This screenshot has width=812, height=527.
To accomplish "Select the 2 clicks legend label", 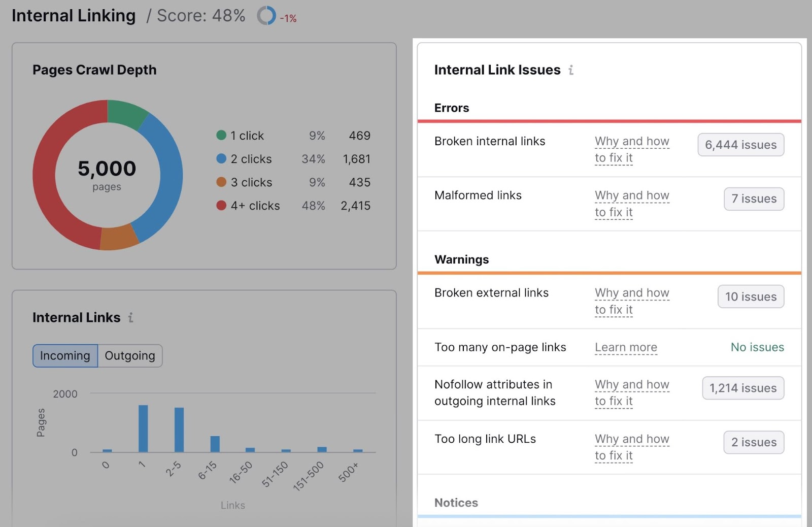I will [x=251, y=159].
